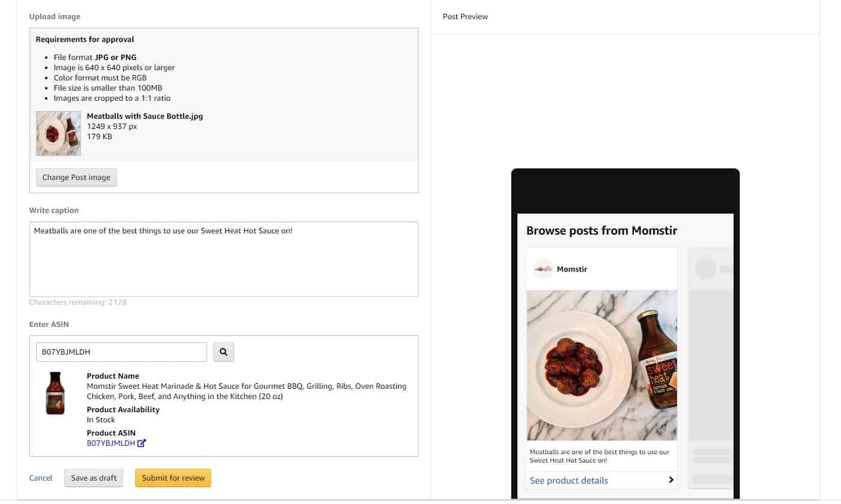The height and width of the screenshot is (504, 841).
Task: Click Save as draft button
Action: pos(94,478)
